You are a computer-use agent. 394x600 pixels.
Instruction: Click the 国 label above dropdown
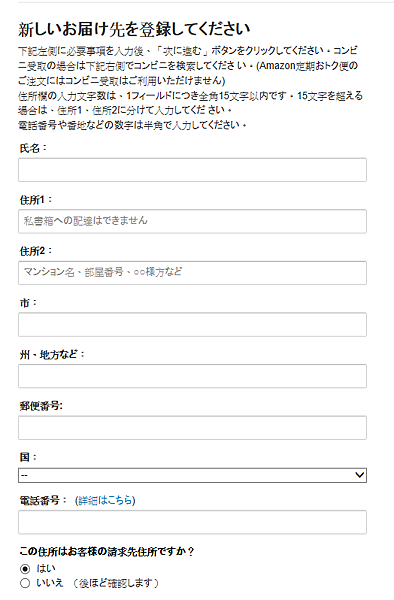click(x=25, y=457)
